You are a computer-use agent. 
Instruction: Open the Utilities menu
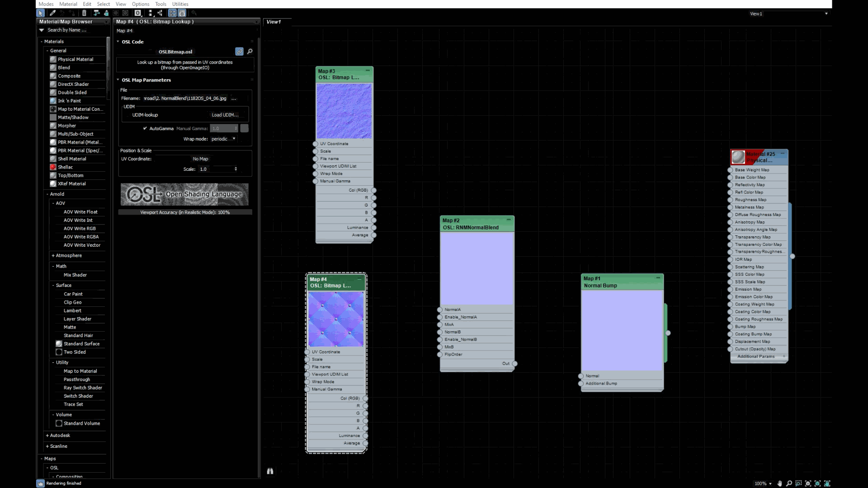180,4
